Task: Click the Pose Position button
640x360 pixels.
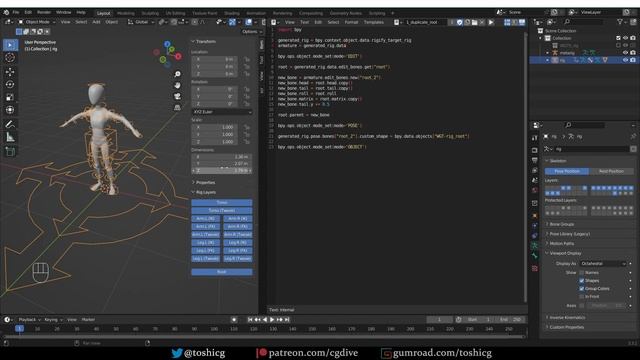Action: click(567, 171)
